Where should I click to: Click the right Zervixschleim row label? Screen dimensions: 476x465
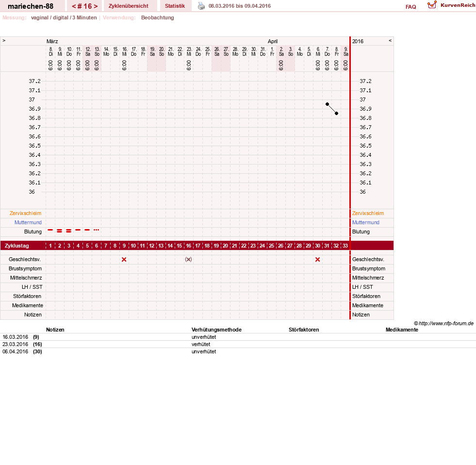point(368,213)
